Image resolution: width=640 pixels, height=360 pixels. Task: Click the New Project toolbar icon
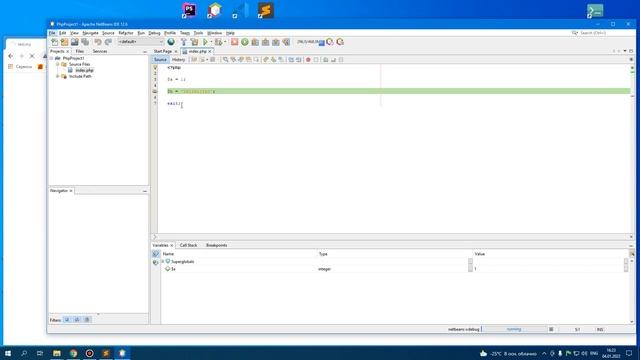click(x=64, y=42)
